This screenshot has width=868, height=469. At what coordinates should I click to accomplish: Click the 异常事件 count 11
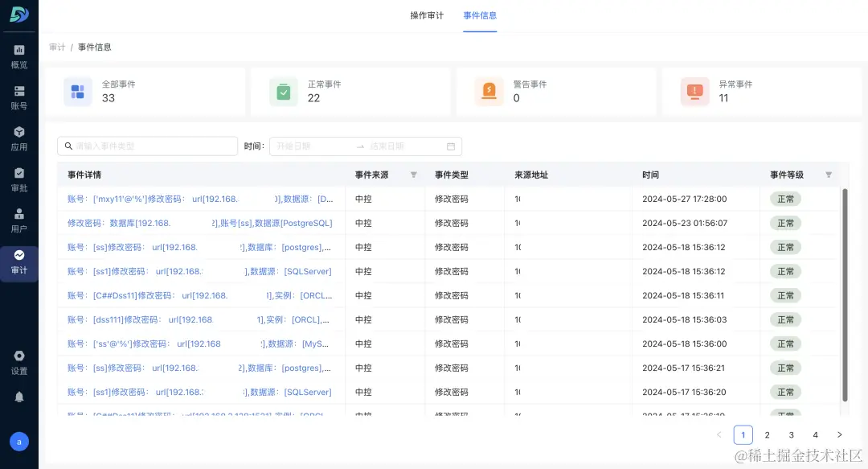tap(723, 98)
